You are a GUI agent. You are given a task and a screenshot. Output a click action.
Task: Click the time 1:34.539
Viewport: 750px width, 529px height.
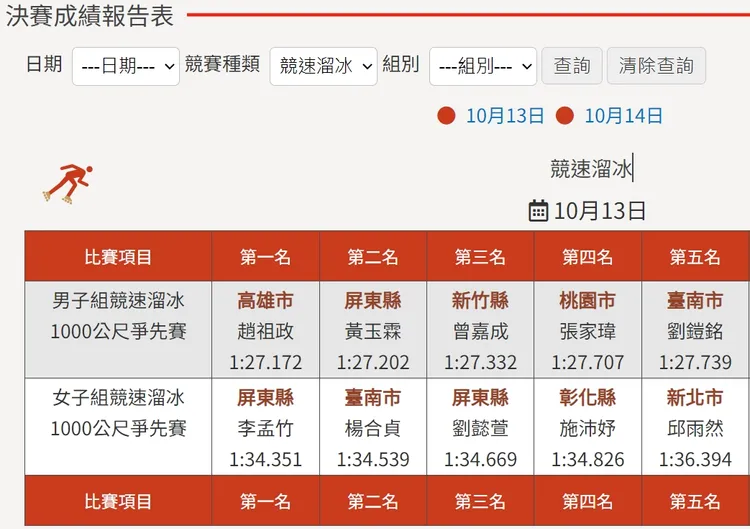click(373, 459)
